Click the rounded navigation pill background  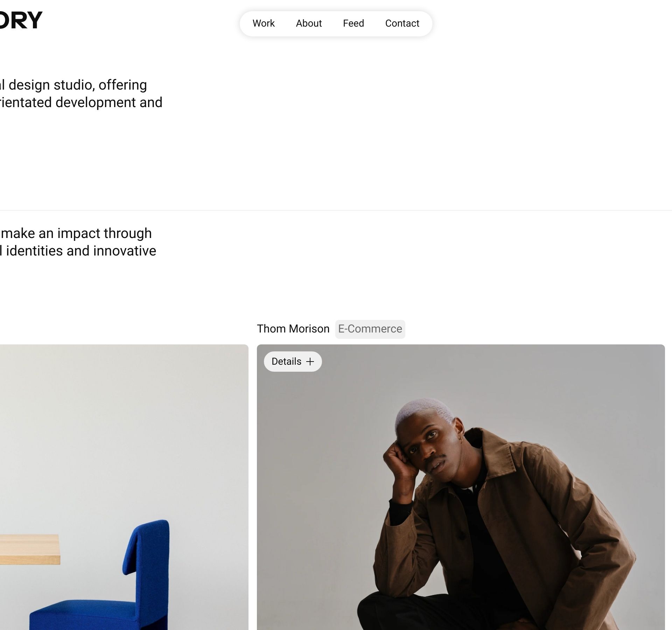[x=336, y=23]
